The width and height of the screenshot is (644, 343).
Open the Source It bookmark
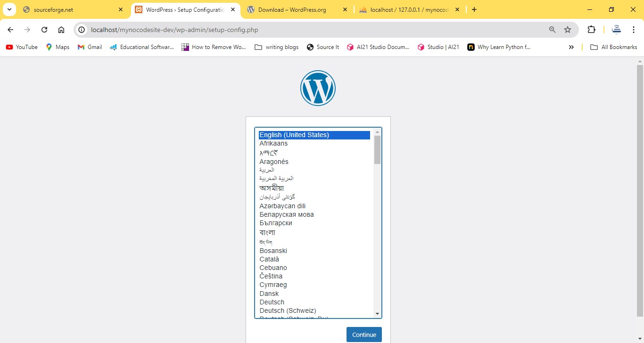coord(323,47)
